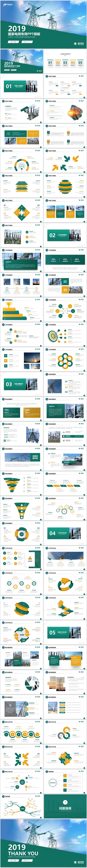The height and width of the screenshot is (868, 87).
Task: Click number 01 on the CONTENTS slide
Action: (50, 63)
